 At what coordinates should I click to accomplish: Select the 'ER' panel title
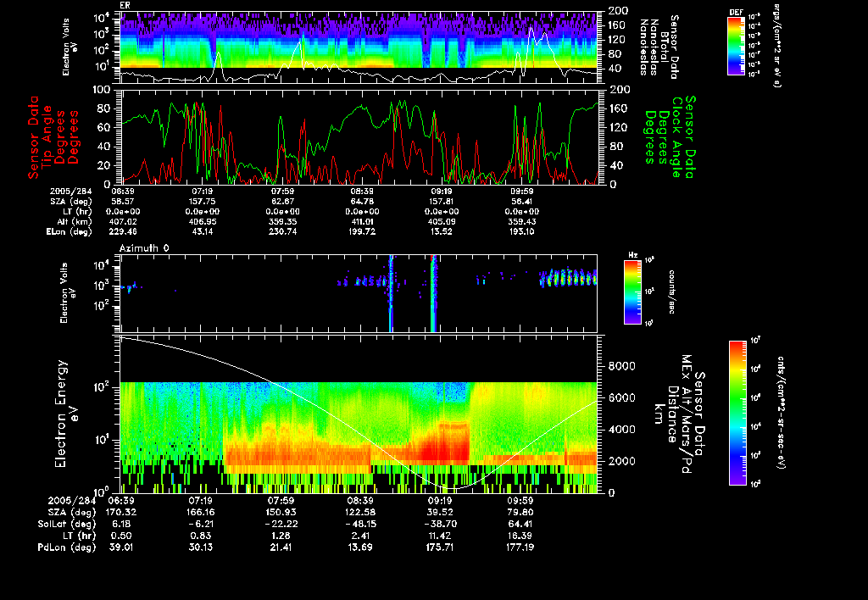coord(125,5)
